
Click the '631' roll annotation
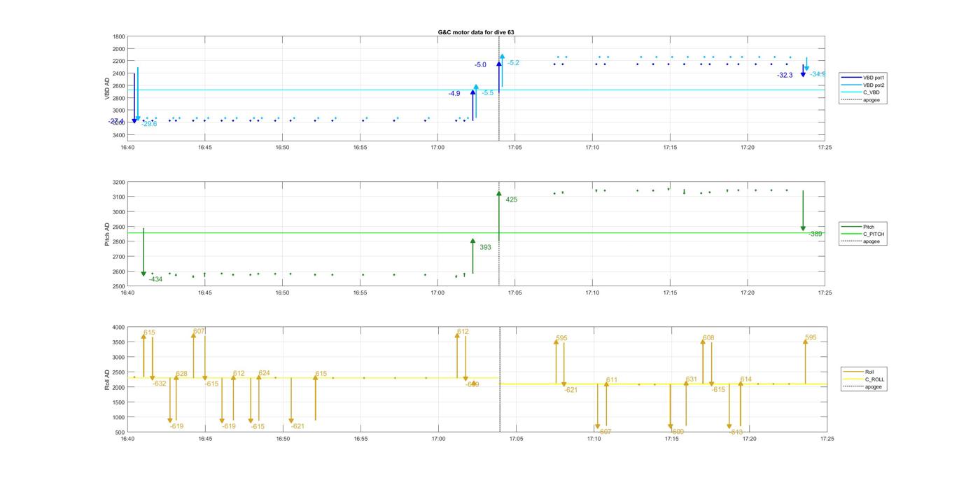tap(691, 379)
